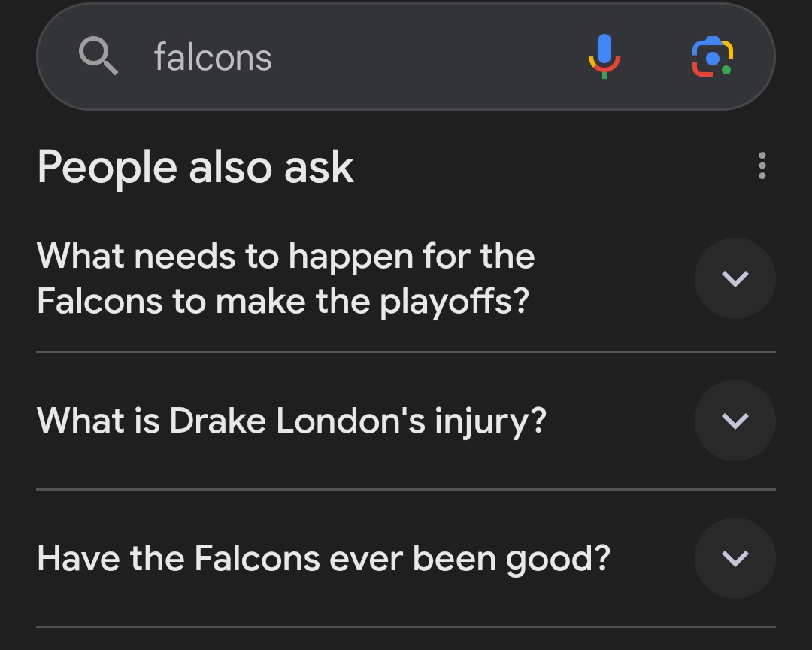Tap the circular arrow next to "ever been good?"
This screenshot has width=812, height=650.
click(735, 558)
